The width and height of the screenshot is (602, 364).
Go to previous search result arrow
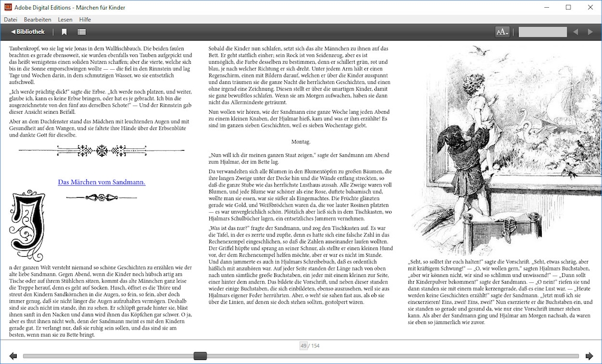(x=575, y=32)
